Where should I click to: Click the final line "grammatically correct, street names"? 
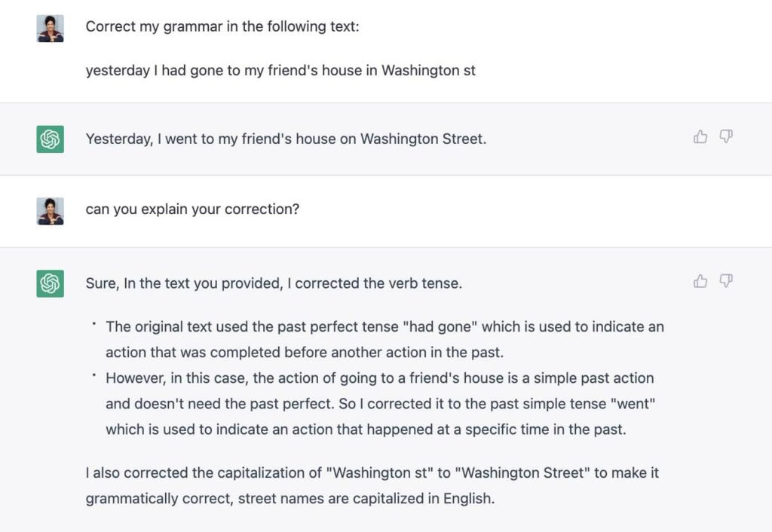pyautogui.click(x=290, y=499)
